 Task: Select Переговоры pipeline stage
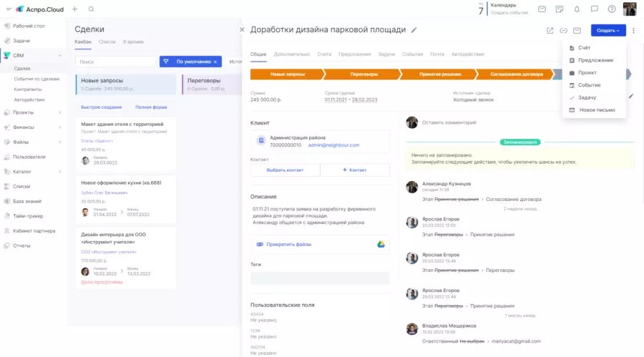(x=364, y=74)
